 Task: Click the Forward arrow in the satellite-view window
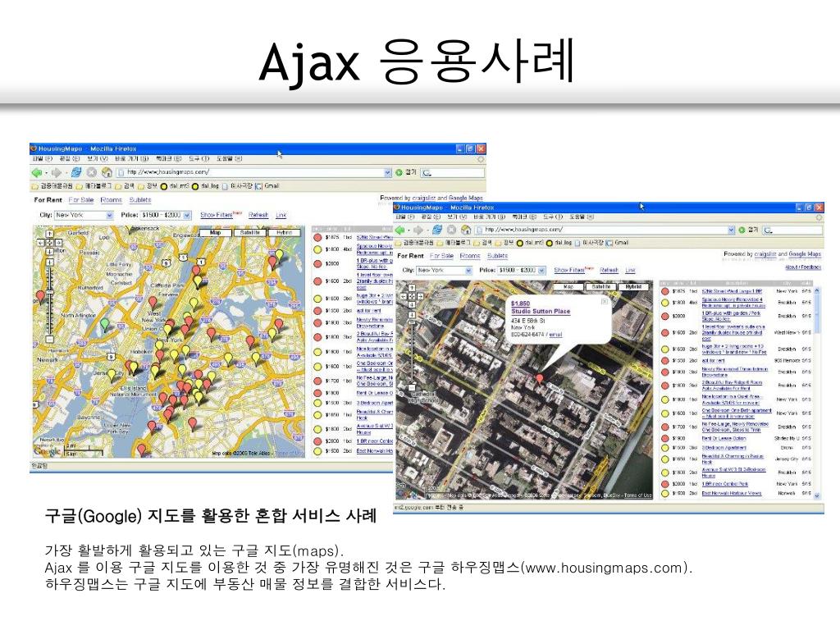418,230
